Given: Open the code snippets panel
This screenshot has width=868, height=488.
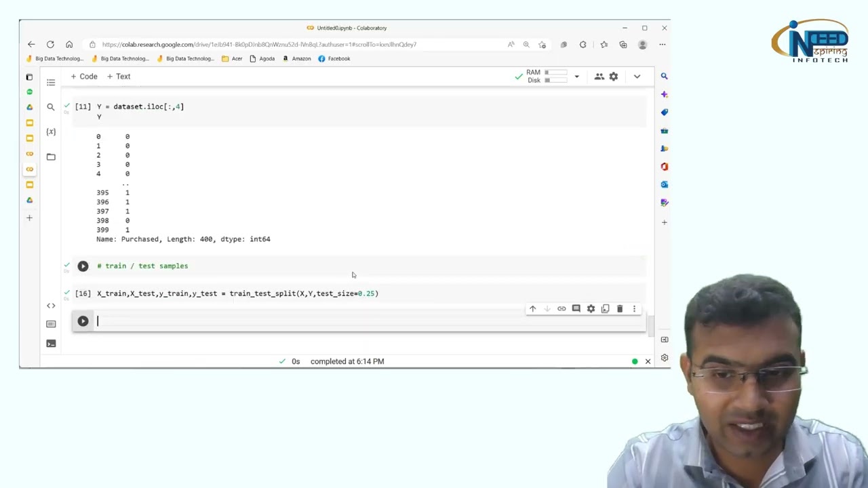Looking at the screenshot, I should 51,306.
